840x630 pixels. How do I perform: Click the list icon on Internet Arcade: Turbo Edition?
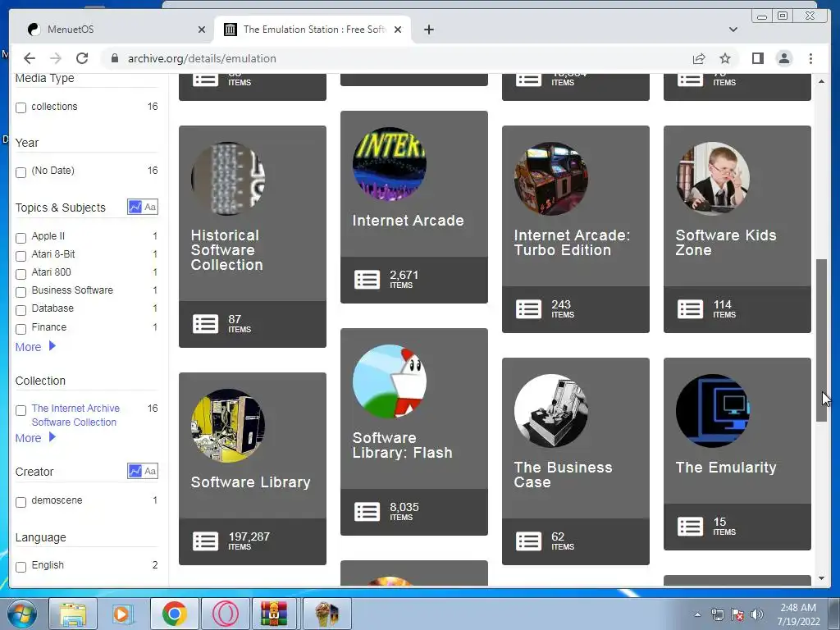(x=529, y=309)
